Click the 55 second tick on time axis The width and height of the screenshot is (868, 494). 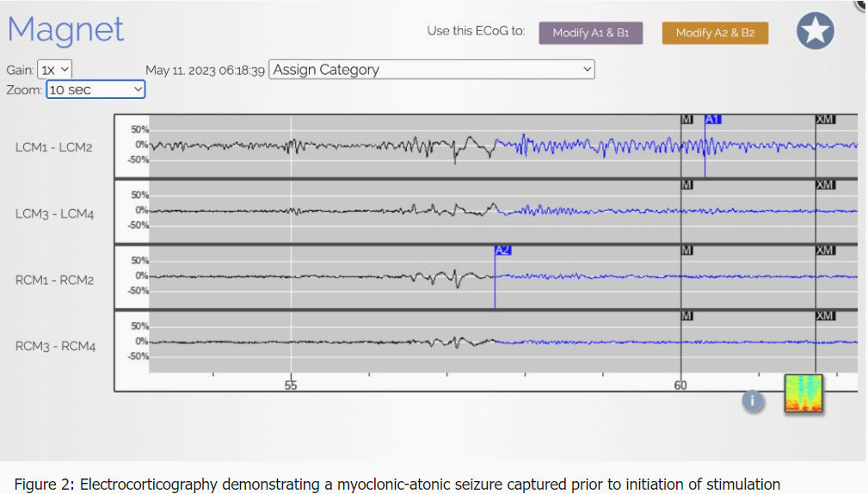click(292, 386)
